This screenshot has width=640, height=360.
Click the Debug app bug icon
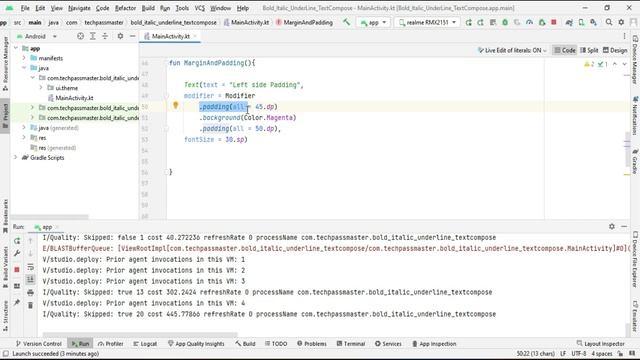point(505,22)
